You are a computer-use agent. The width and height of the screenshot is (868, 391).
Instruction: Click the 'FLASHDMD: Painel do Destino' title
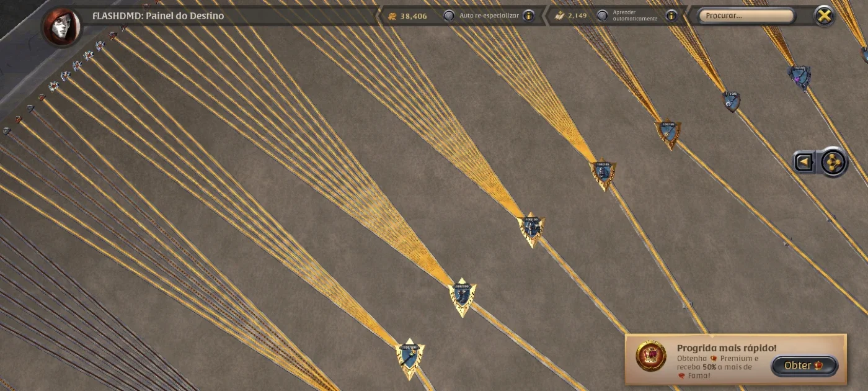tap(158, 16)
